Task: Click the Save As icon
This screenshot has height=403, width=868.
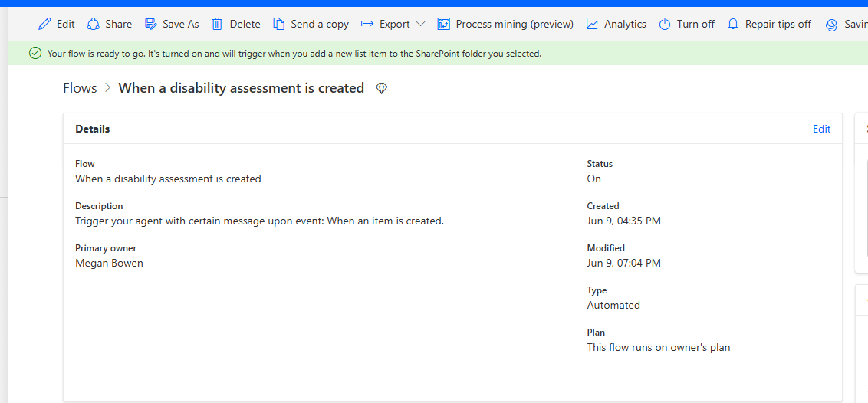Action: 151,24
